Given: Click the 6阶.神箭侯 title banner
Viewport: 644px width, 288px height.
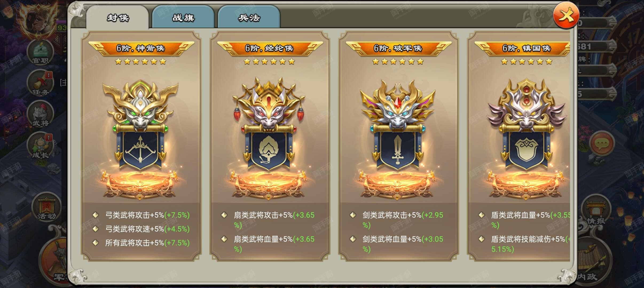Looking at the screenshot, I should [141, 48].
